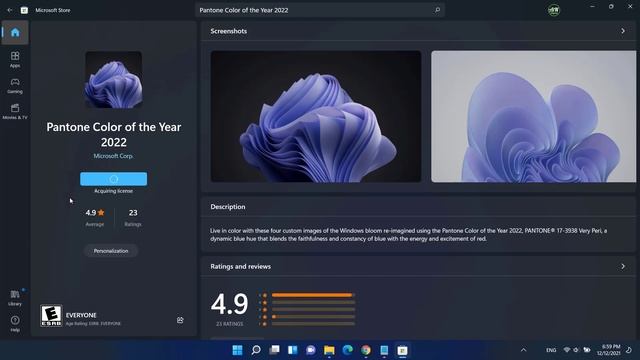Expand Ratings and reviews chevron

pos(623,266)
